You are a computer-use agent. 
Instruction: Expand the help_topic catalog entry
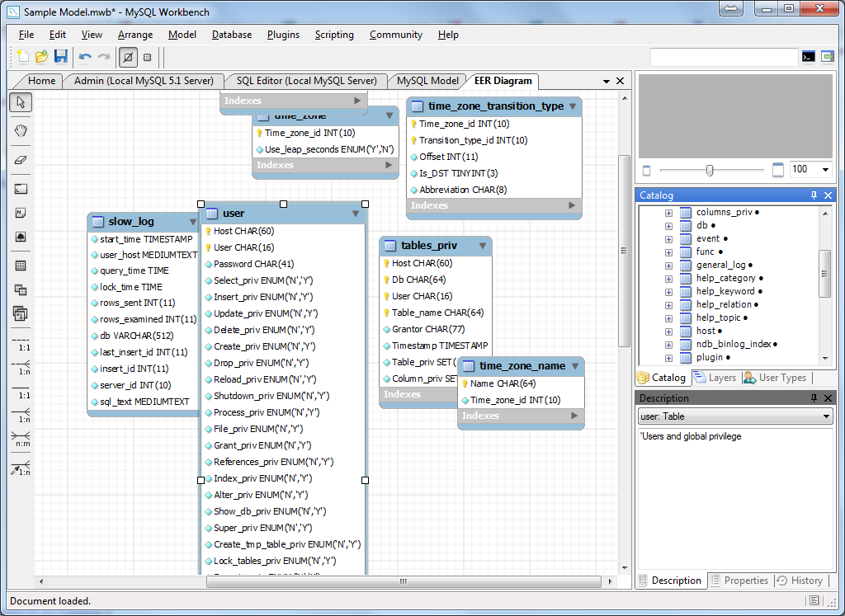click(x=667, y=317)
